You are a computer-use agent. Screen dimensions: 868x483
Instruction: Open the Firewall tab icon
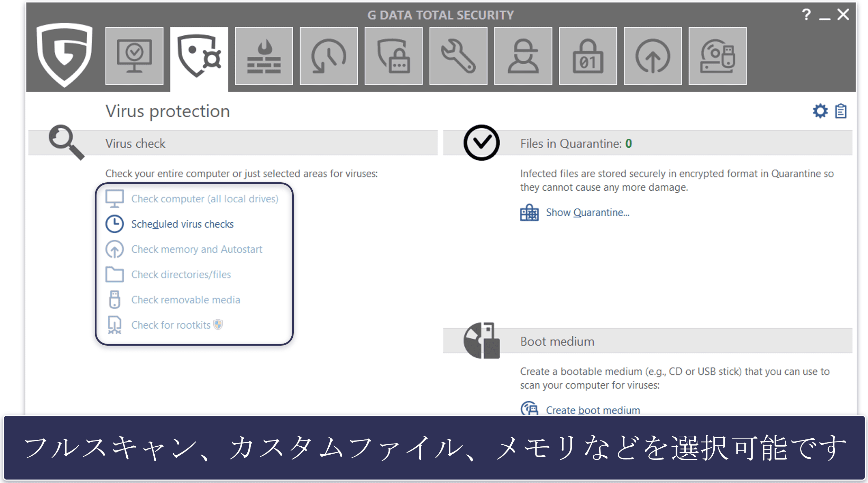264,56
